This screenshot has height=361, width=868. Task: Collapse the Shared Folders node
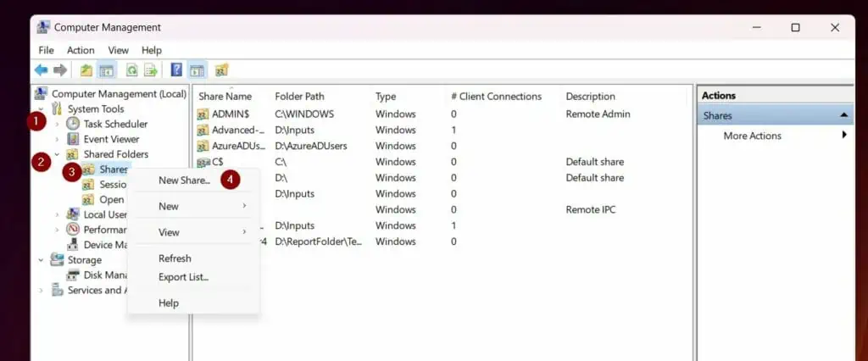[x=57, y=154]
